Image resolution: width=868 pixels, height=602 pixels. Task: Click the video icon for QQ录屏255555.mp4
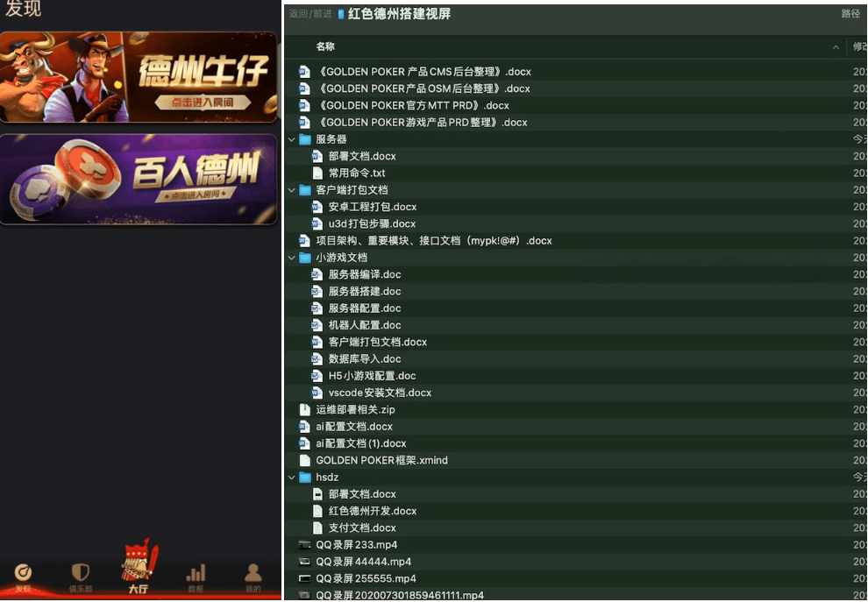pos(304,578)
